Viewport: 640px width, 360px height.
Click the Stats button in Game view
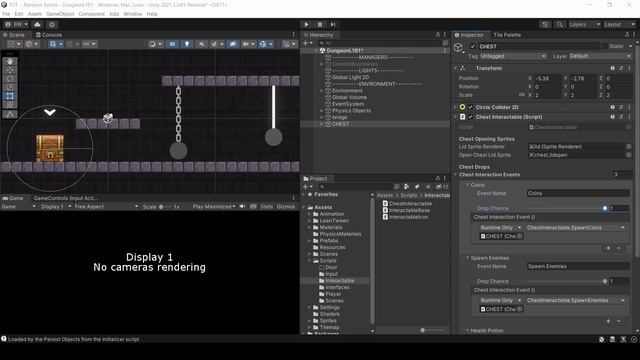pyautogui.click(x=267, y=207)
